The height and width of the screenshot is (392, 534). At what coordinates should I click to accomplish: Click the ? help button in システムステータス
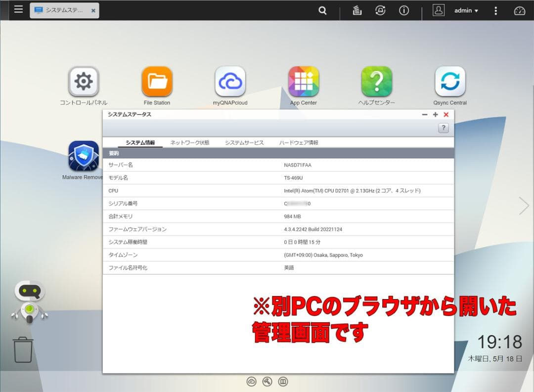[x=443, y=128]
